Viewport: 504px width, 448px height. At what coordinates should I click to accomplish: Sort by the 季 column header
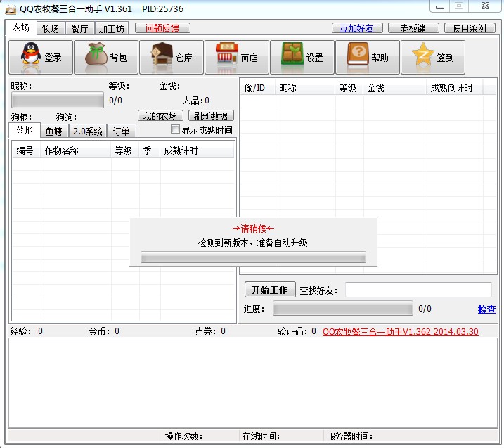150,151
